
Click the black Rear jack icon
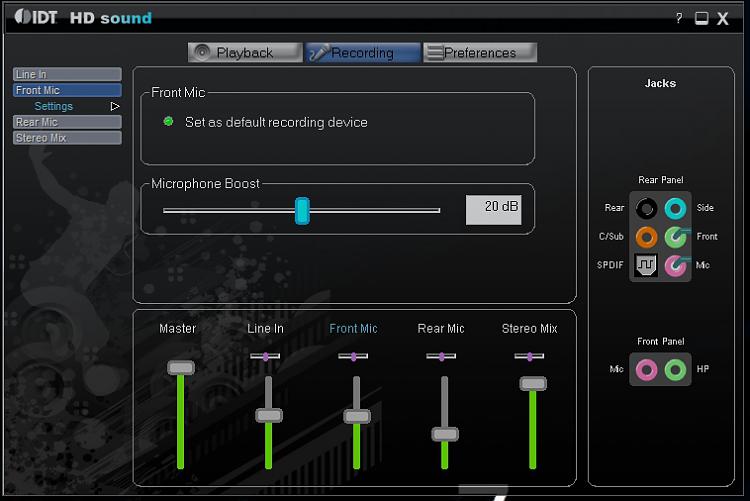[x=646, y=209]
